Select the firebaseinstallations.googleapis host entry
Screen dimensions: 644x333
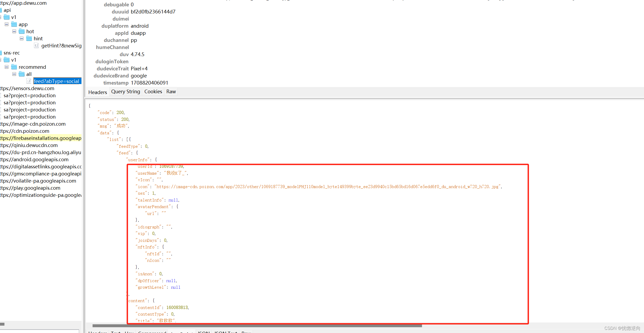click(x=41, y=138)
